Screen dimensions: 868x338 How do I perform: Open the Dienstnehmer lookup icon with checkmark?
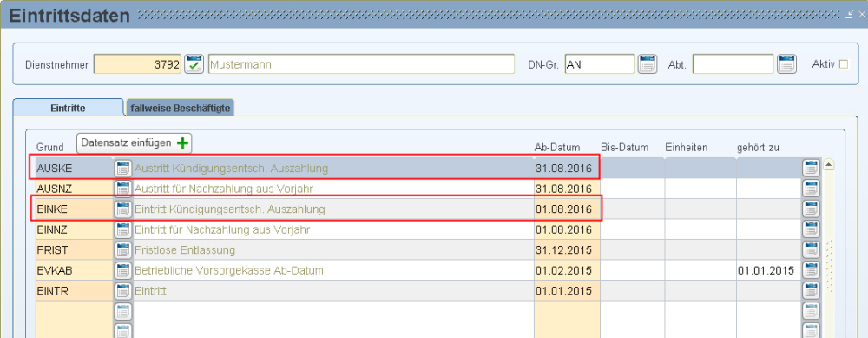(194, 64)
